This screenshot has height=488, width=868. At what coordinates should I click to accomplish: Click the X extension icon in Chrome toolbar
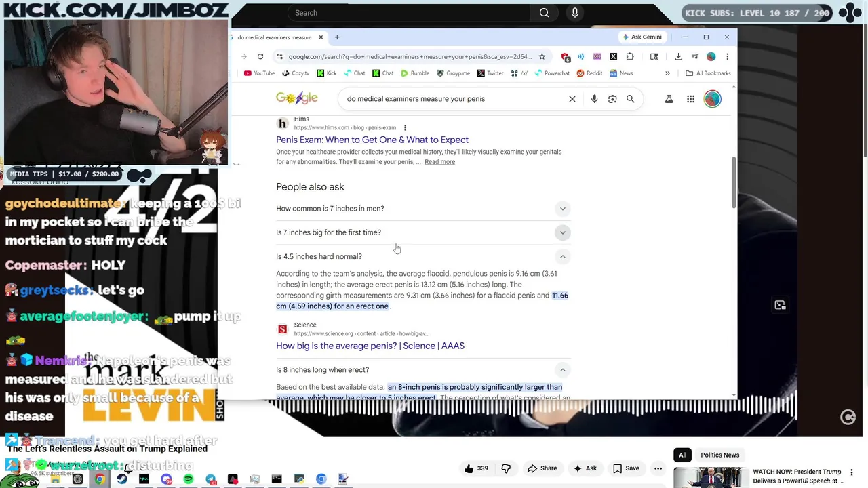tap(613, 56)
